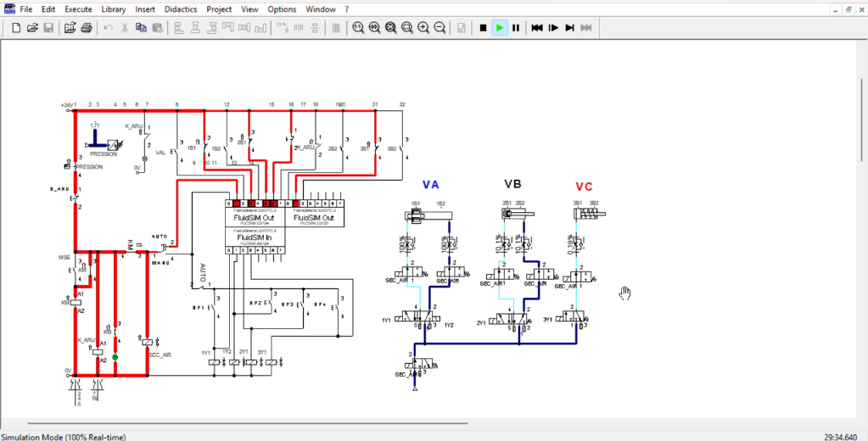Viewport: 868px width, 441px height.
Task: Print the circuit diagram
Action: (x=87, y=28)
